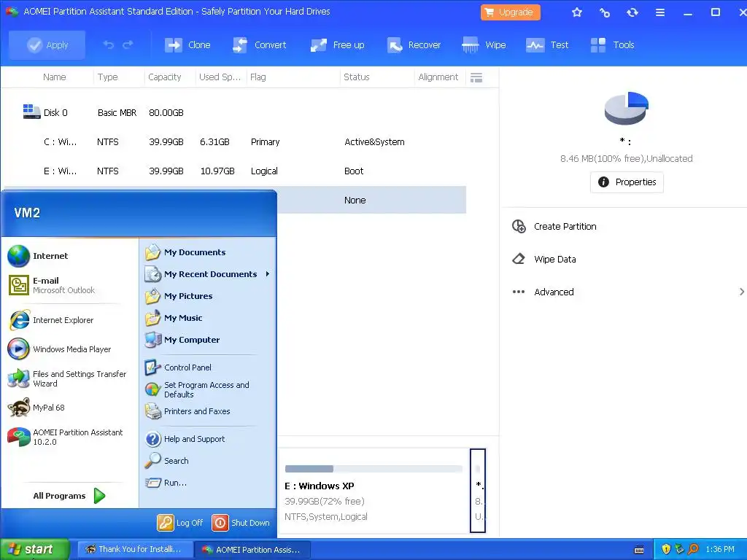
Task: Open the Clone tool
Action: point(187,44)
